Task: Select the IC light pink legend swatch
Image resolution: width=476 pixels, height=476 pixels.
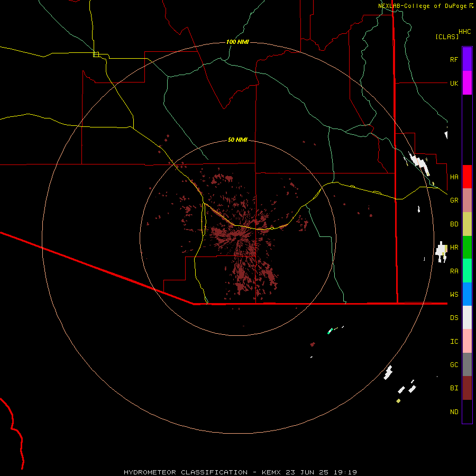Action: (467, 341)
